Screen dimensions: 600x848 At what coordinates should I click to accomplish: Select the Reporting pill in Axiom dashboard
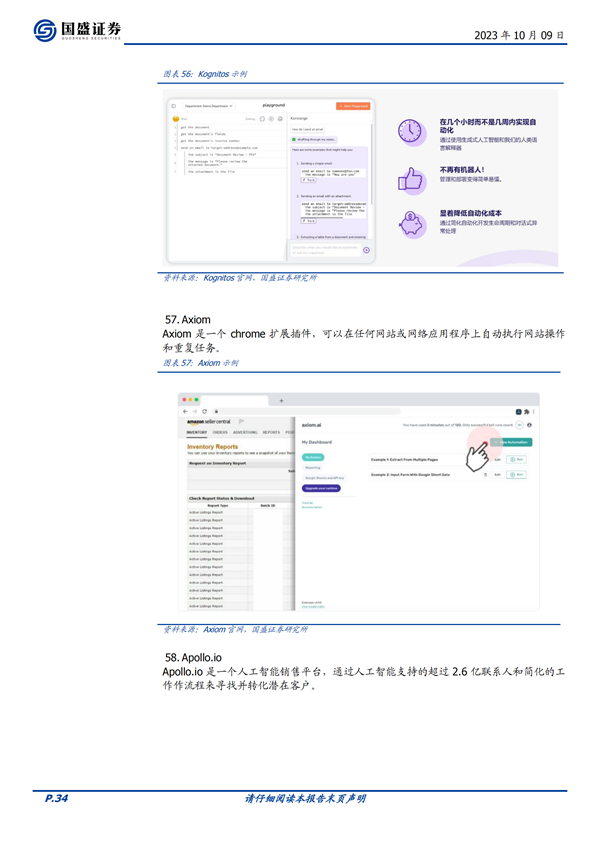point(313,467)
